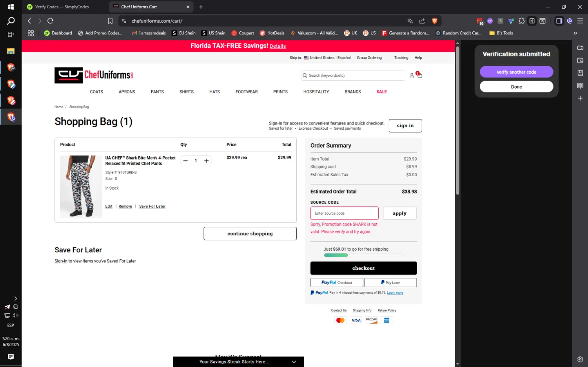
Task: Click the sign in button
Action: 405,126
